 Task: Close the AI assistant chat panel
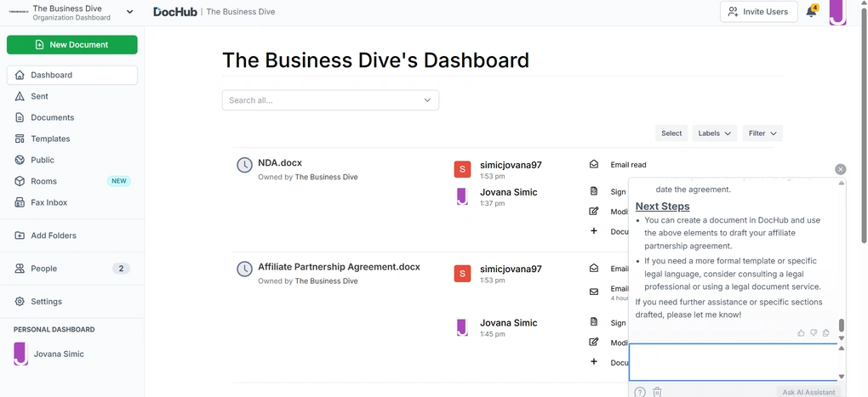click(x=841, y=169)
